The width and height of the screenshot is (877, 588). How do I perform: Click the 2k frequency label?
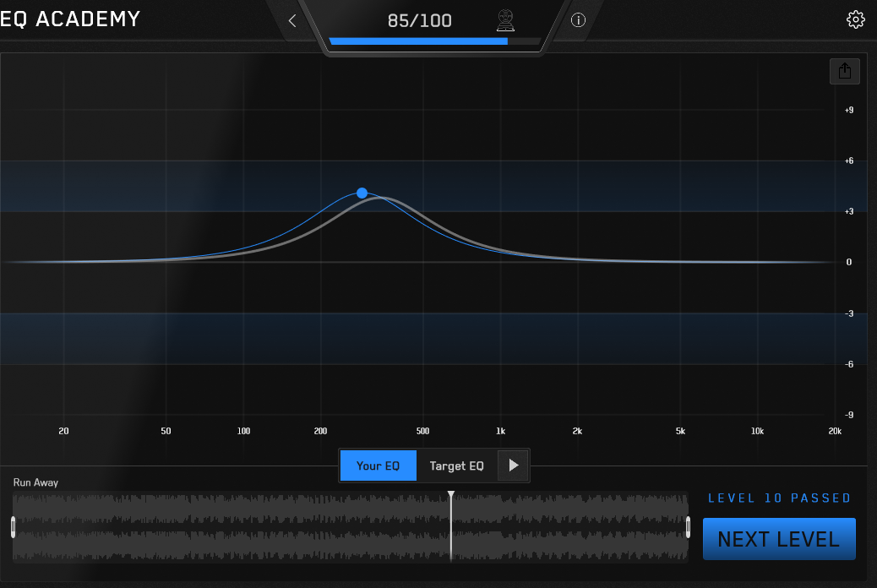pyautogui.click(x=577, y=431)
